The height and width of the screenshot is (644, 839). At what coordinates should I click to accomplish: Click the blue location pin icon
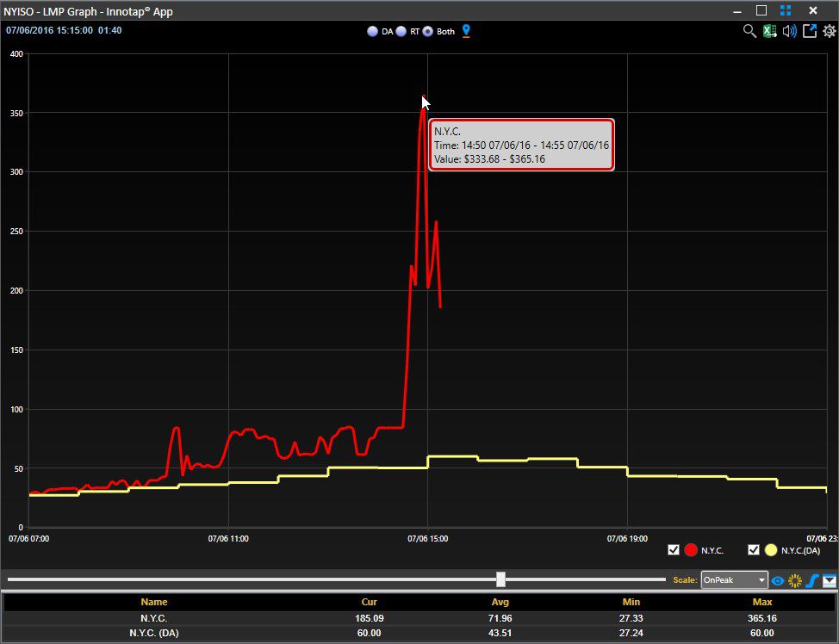tap(466, 31)
